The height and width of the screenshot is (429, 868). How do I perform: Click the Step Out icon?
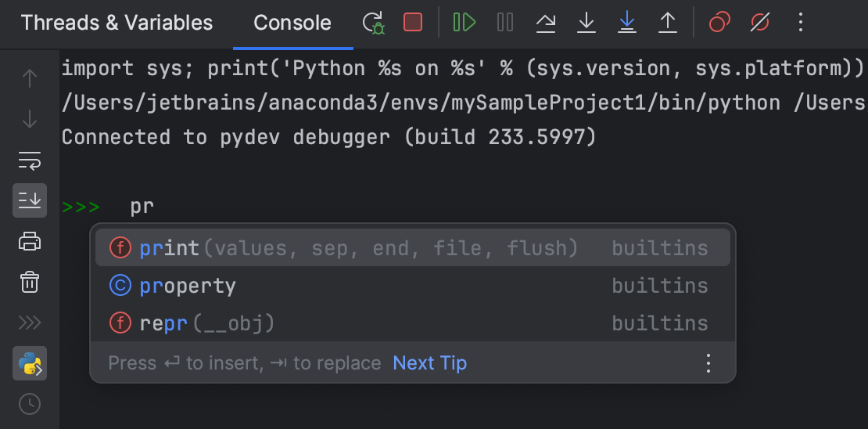pos(667,23)
